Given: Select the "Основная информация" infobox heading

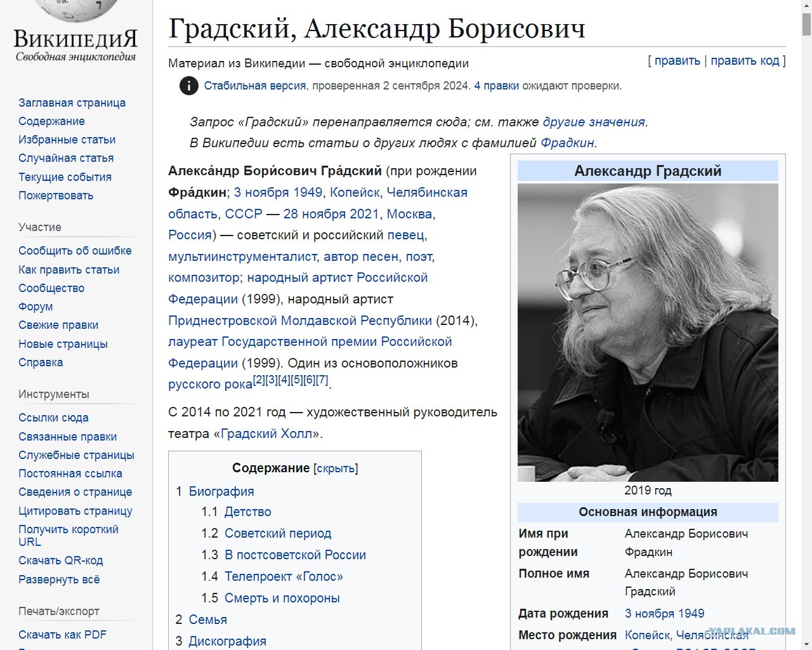Looking at the screenshot, I should coord(648,512).
